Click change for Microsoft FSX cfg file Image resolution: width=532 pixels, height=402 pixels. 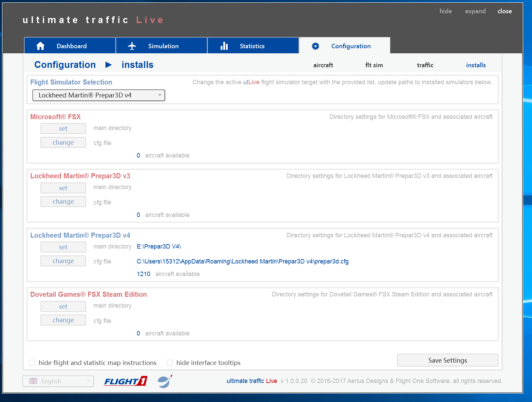click(63, 143)
